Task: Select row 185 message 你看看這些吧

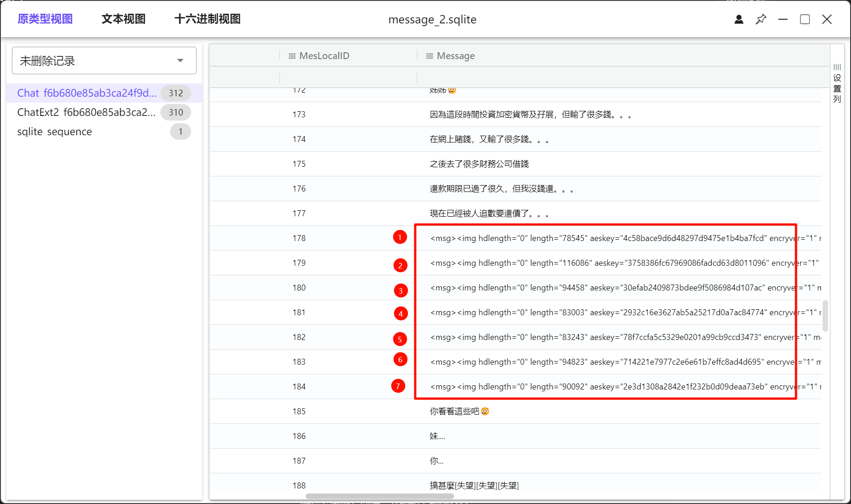Action: pos(459,411)
